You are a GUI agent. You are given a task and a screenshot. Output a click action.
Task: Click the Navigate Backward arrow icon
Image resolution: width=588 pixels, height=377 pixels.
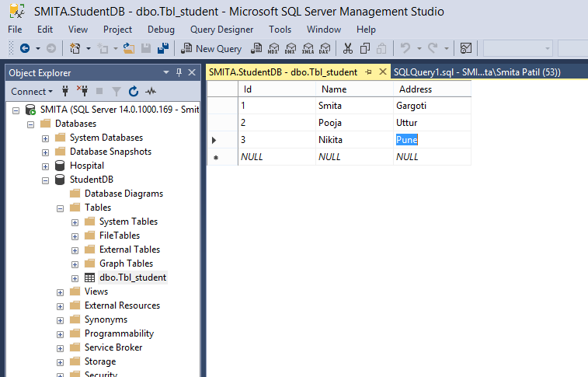25,48
